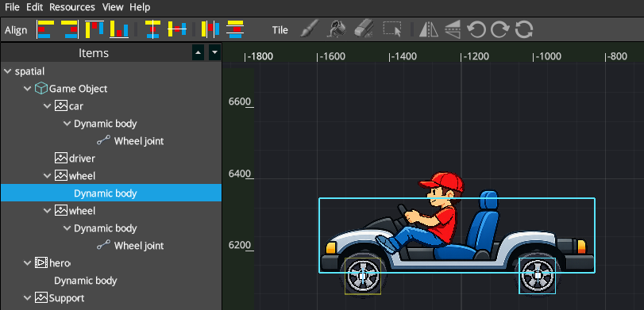This screenshot has height=310, width=644.
Task: Select the Tile eraser tool
Action: (x=364, y=29)
